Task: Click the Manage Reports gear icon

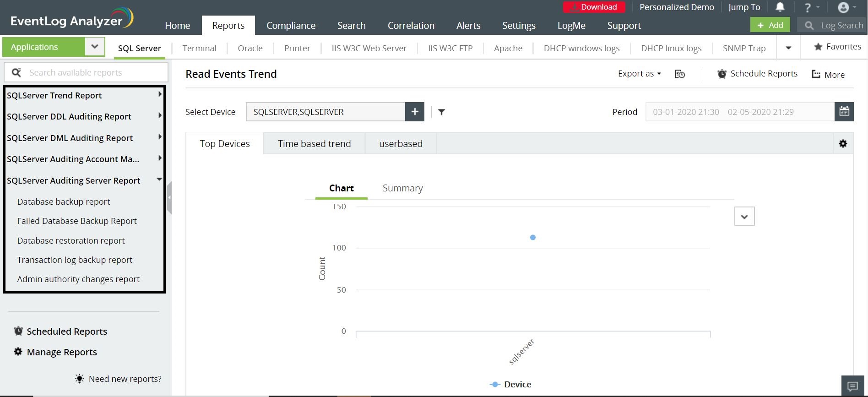Action: click(x=18, y=352)
